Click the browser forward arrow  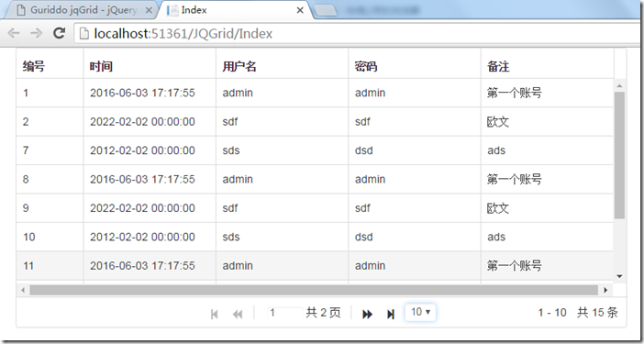tap(36, 33)
